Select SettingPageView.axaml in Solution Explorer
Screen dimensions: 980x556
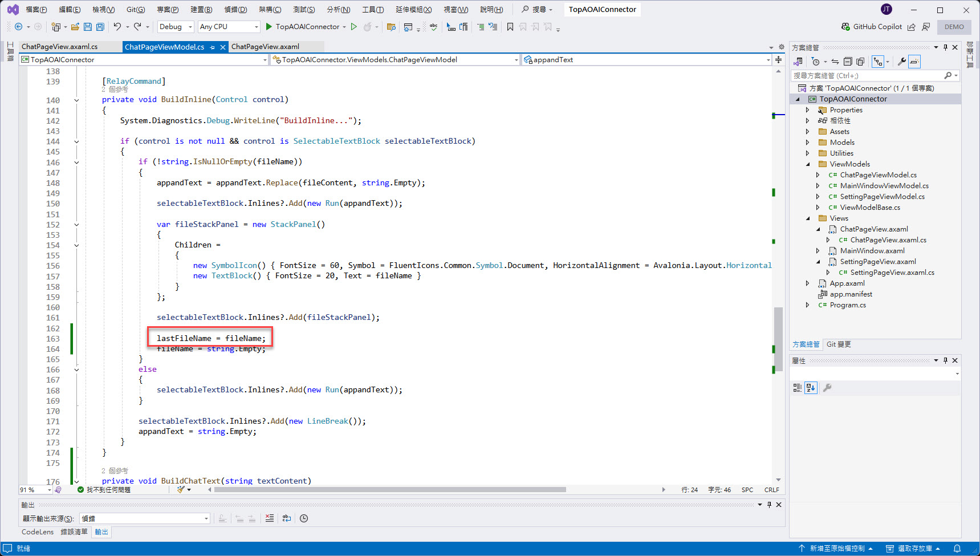point(877,262)
